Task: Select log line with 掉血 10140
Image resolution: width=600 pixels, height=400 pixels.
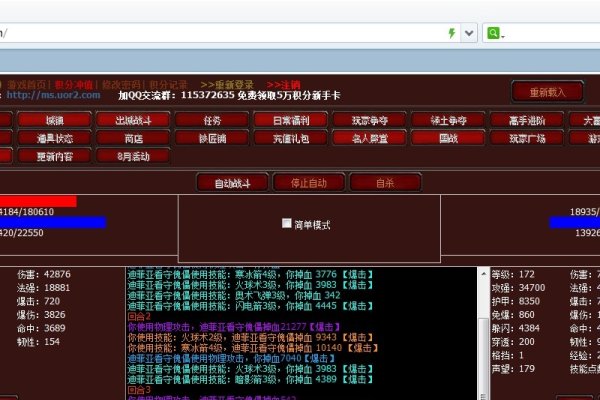Action: point(253,348)
